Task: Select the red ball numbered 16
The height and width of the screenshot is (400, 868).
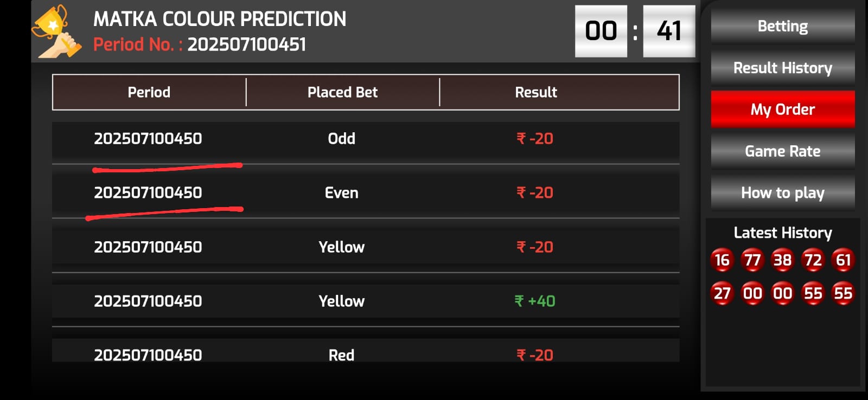Action: (722, 260)
